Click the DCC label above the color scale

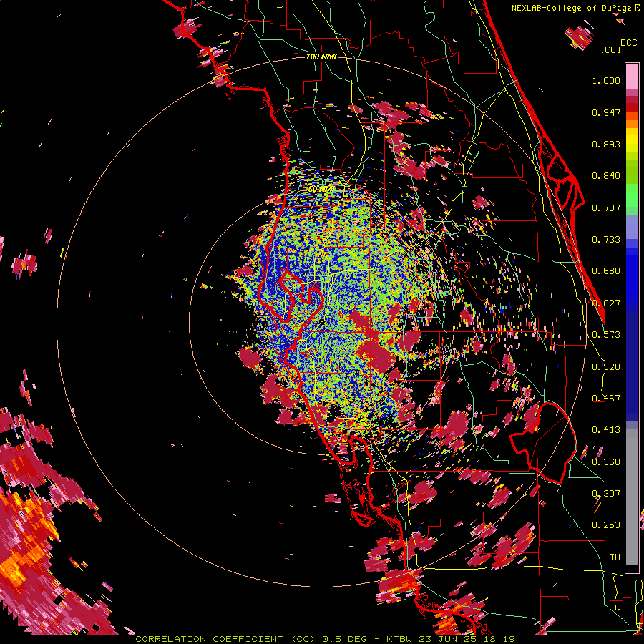coord(628,43)
